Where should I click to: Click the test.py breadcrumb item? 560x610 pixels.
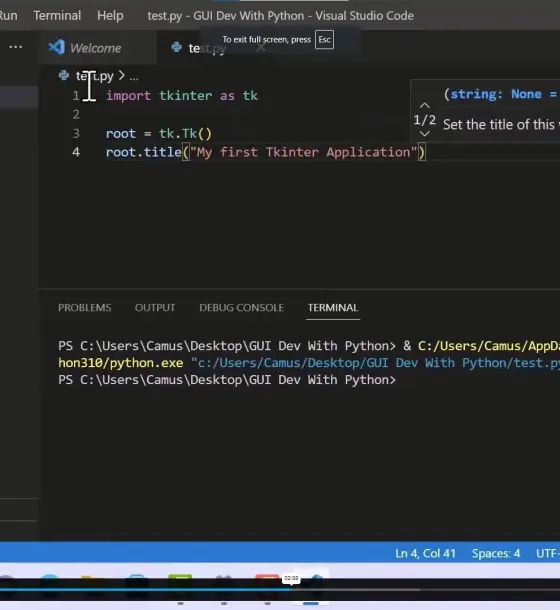tap(95, 76)
